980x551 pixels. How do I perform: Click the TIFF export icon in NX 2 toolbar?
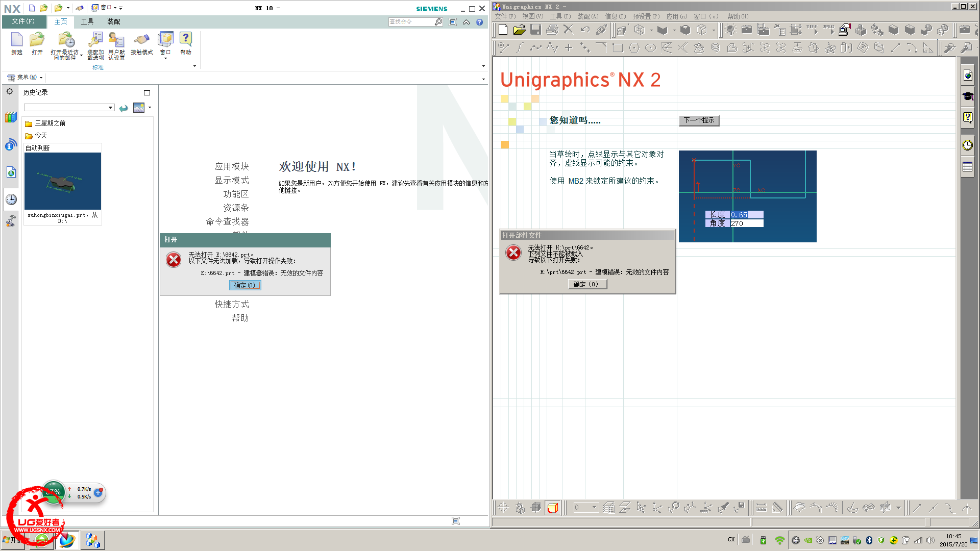[812, 30]
